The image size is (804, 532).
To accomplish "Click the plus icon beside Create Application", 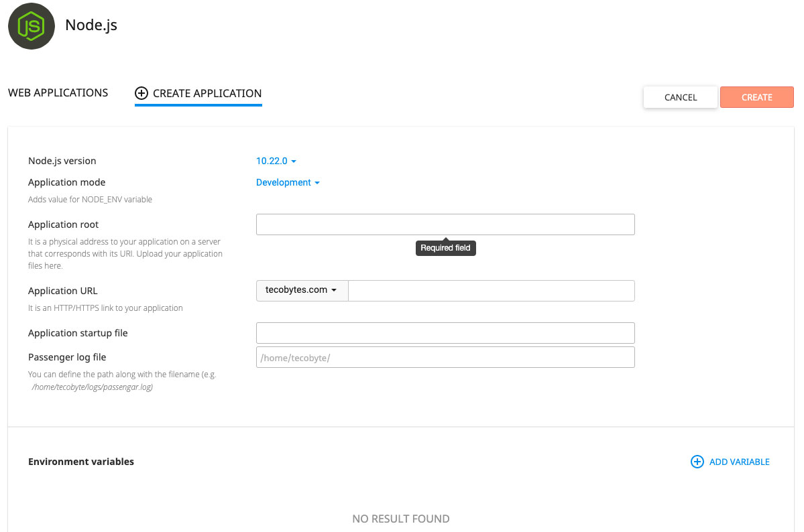I will pyautogui.click(x=141, y=93).
